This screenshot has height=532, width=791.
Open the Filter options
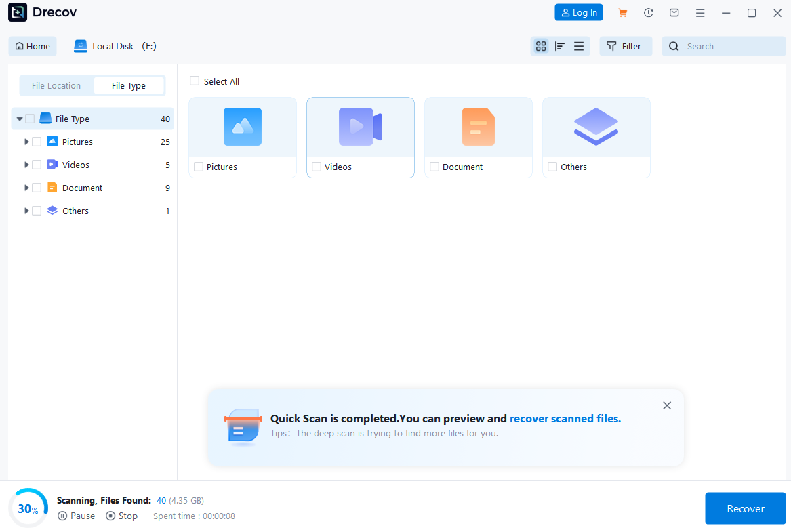pyautogui.click(x=626, y=45)
